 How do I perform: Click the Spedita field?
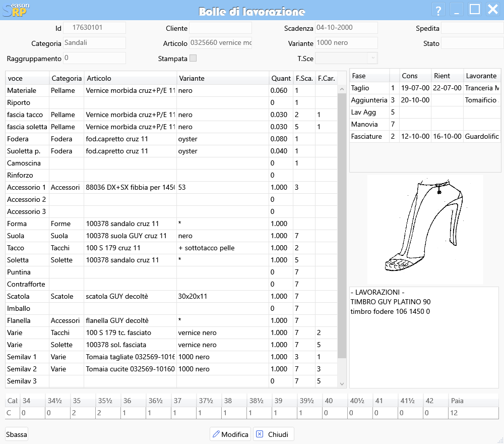[x=472, y=28]
